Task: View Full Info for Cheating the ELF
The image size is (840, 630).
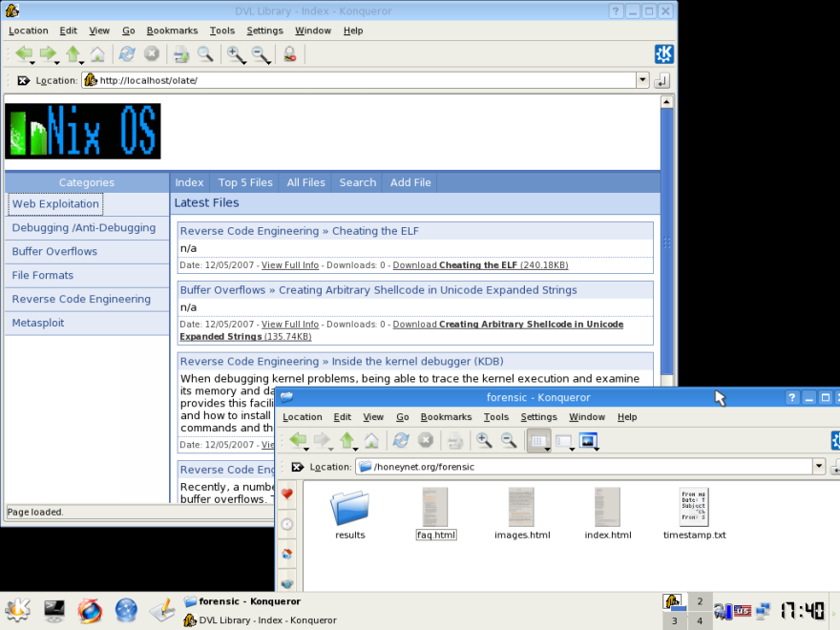Action: point(290,265)
